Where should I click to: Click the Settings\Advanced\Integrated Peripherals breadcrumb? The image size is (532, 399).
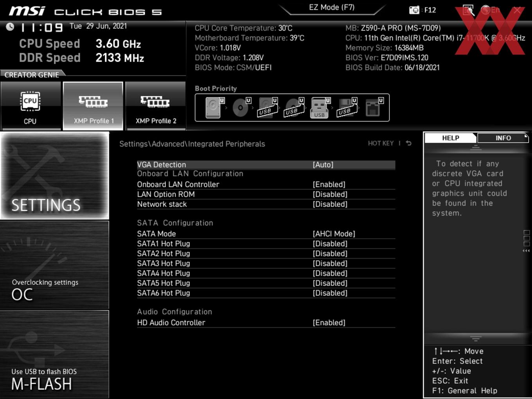[x=192, y=144]
